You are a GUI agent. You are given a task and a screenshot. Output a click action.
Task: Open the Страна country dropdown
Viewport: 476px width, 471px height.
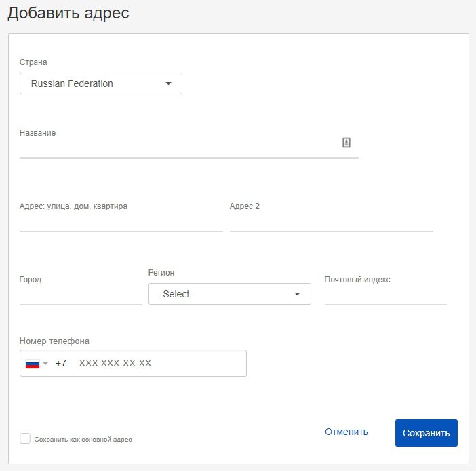[101, 83]
